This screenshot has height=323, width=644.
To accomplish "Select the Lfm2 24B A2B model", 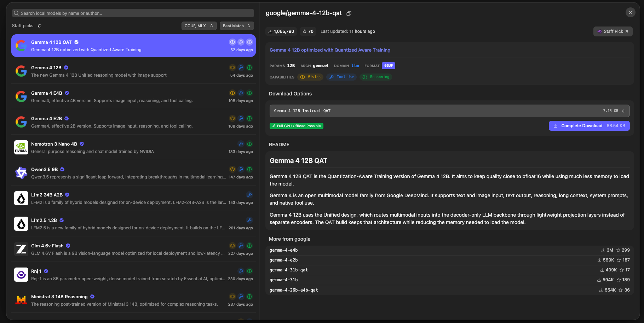I will (133, 198).
